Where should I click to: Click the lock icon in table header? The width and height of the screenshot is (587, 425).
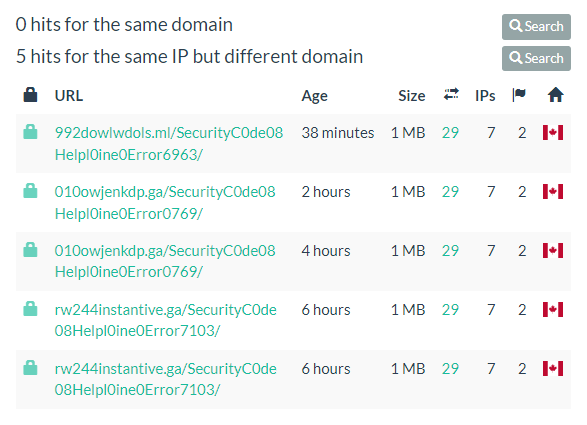(x=30, y=95)
